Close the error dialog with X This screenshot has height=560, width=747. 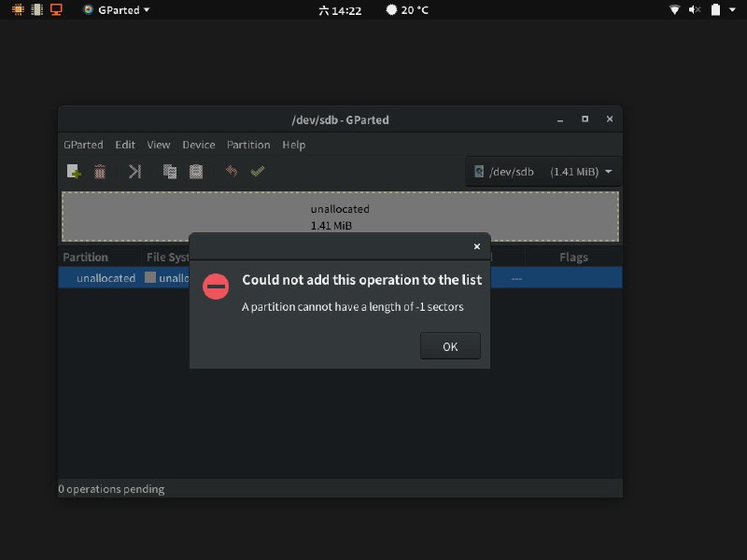[x=477, y=246]
